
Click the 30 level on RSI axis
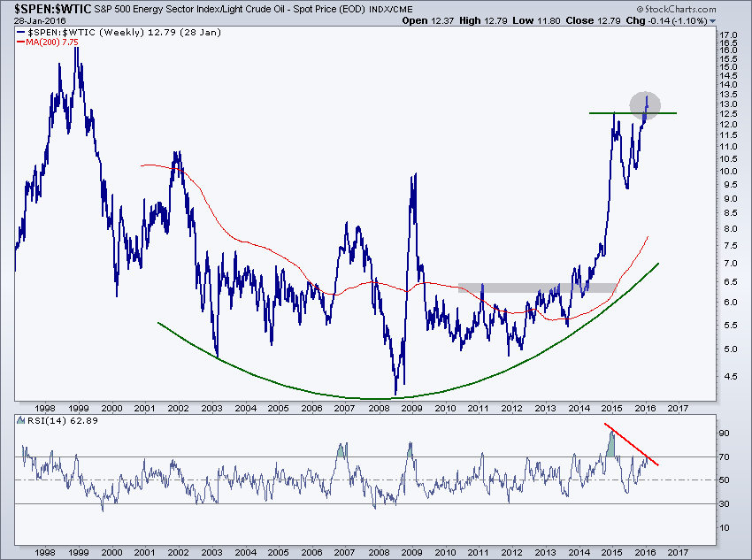[x=725, y=503]
